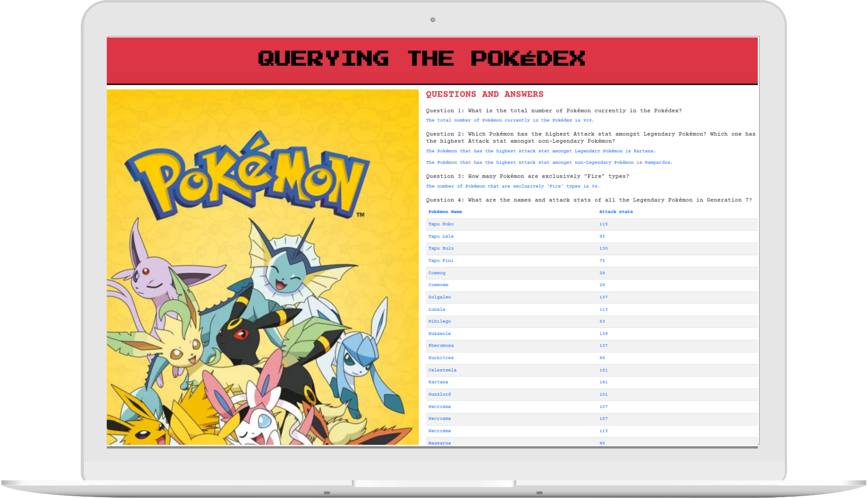Screen dimensions: 868x498
Task: Click the horizontal scrollbar below the page
Action: (432, 448)
